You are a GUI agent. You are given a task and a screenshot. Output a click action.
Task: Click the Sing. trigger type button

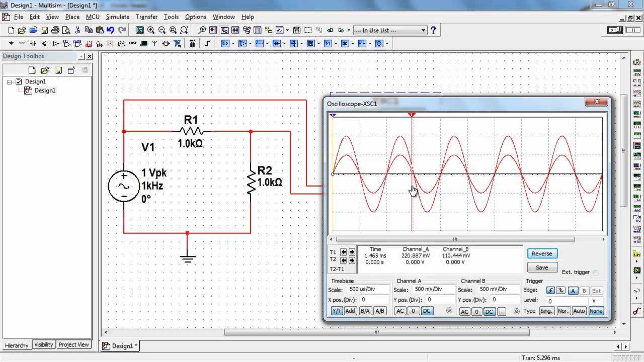(547, 311)
